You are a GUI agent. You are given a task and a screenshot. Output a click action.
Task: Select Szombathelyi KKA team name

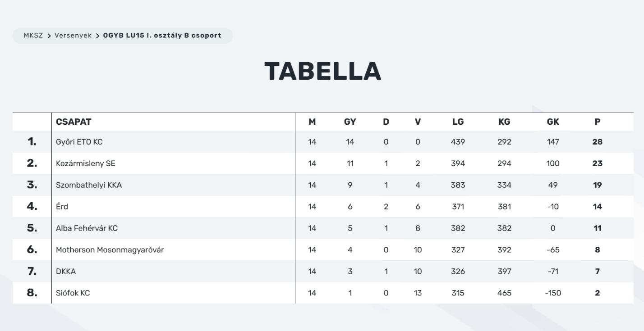[x=89, y=185]
